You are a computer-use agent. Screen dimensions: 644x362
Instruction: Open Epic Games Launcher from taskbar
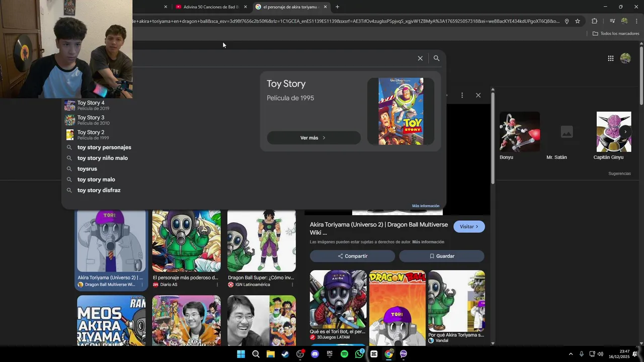pyautogui.click(x=330, y=354)
